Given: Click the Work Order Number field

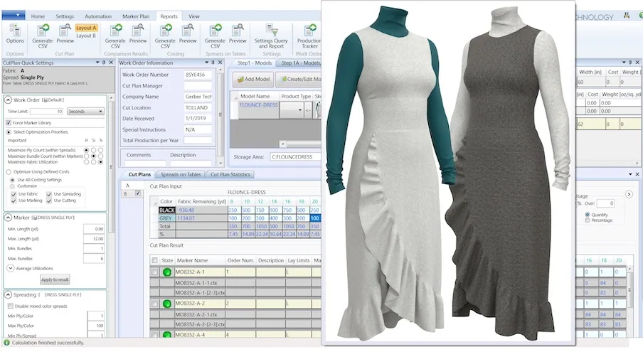Looking at the screenshot, I should coord(198,75).
